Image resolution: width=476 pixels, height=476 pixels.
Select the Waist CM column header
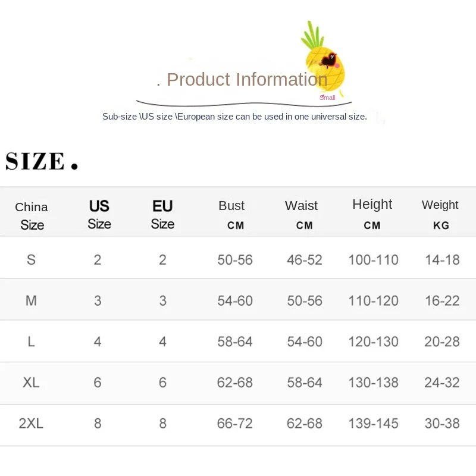(302, 215)
